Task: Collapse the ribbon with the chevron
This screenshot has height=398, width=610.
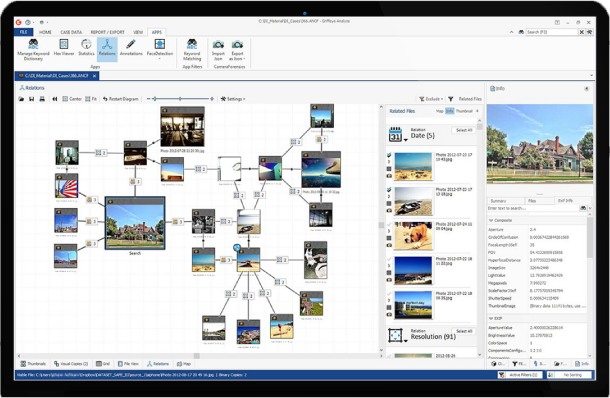Action: [x=511, y=32]
